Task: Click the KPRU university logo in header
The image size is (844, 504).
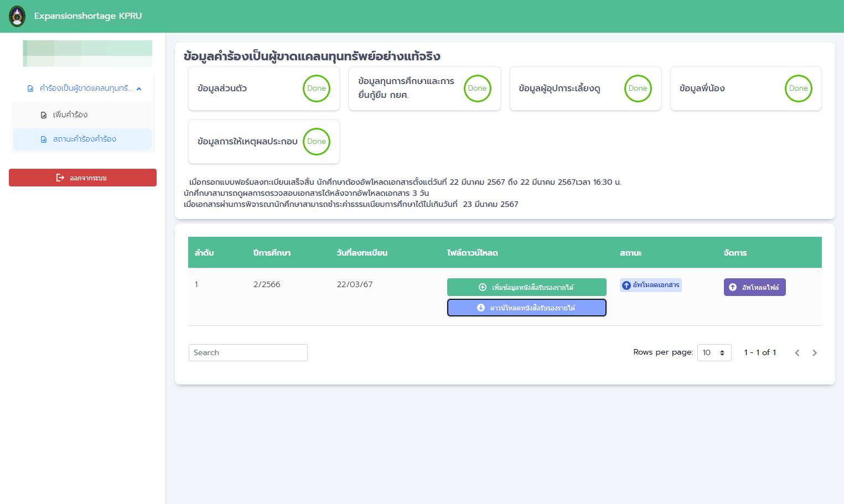Action: pyautogui.click(x=17, y=16)
